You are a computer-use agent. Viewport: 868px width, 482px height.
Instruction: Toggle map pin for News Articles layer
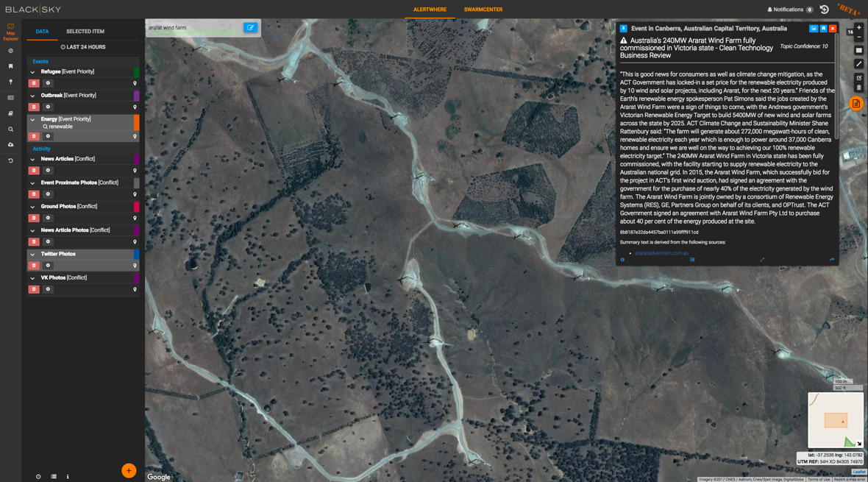click(x=135, y=171)
